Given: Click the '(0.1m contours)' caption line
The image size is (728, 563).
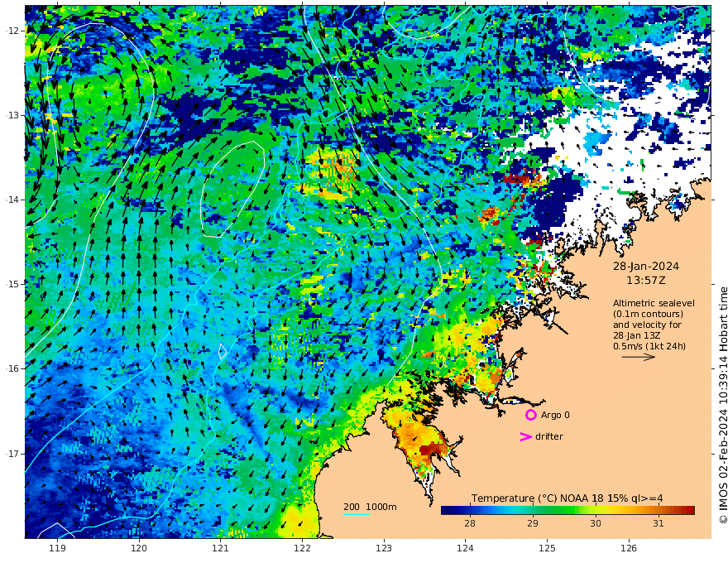Looking at the screenshot, I should click(x=648, y=314).
